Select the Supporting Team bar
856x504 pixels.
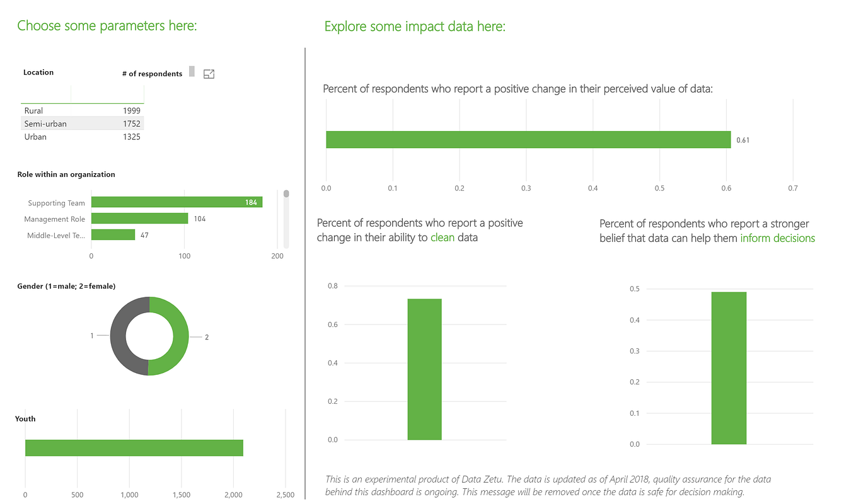(x=176, y=202)
